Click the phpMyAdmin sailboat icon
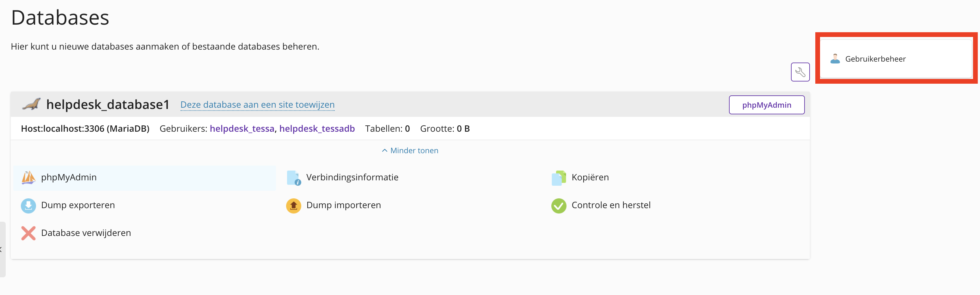The width and height of the screenshot is (980, 295). click(28, 178)
